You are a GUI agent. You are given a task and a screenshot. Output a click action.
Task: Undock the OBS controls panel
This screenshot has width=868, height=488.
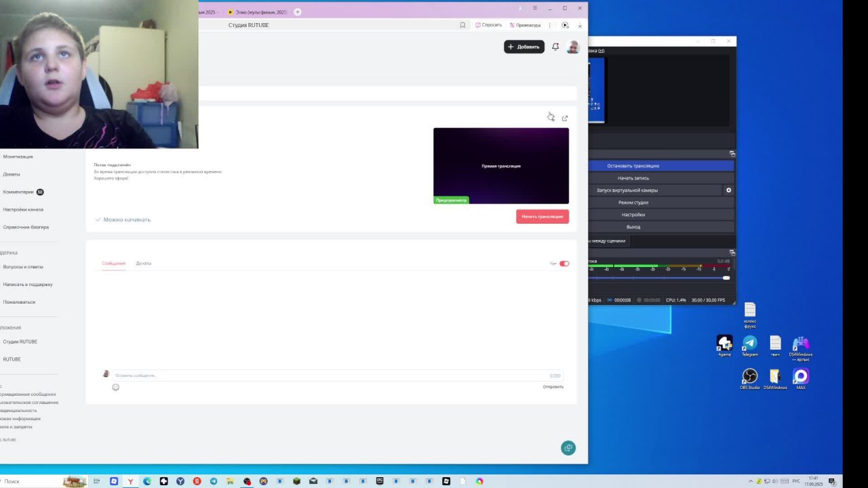pyautogui.click(x=732, y=154)
